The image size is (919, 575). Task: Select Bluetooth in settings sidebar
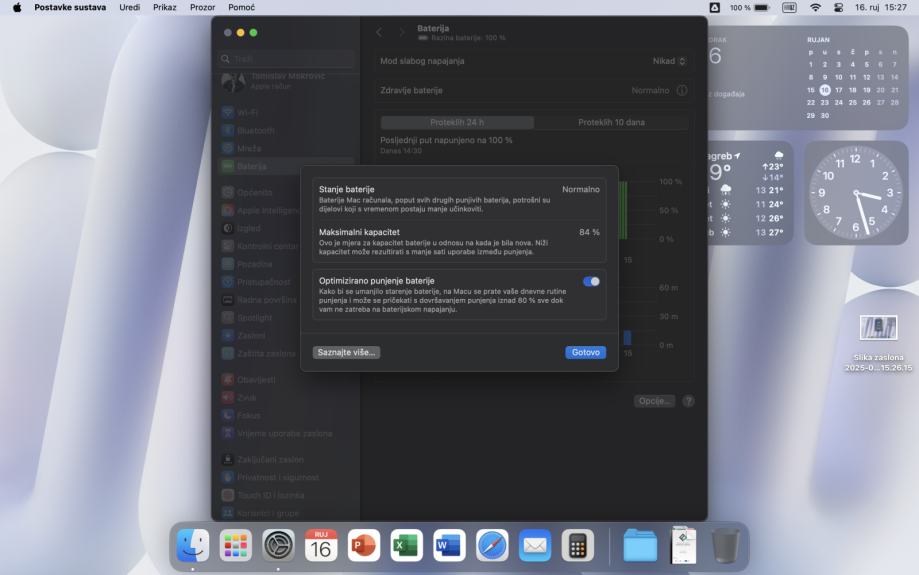287,130
